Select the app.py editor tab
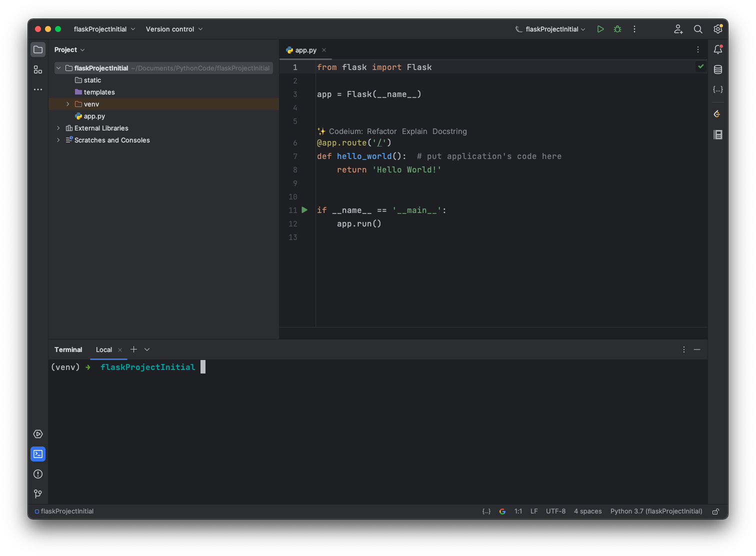This screenshot has width=756, height=556. tap(305, 50)
